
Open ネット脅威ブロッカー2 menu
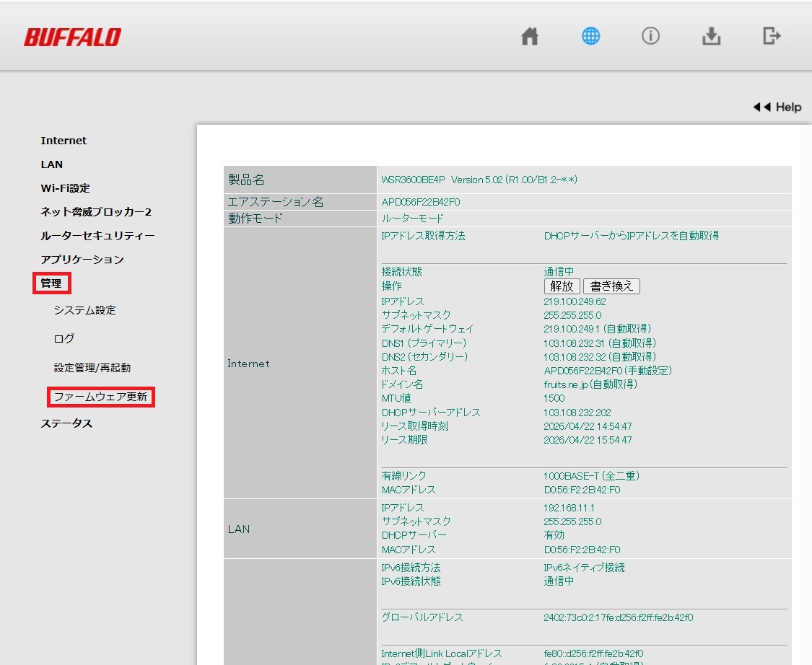coord(96,212)
